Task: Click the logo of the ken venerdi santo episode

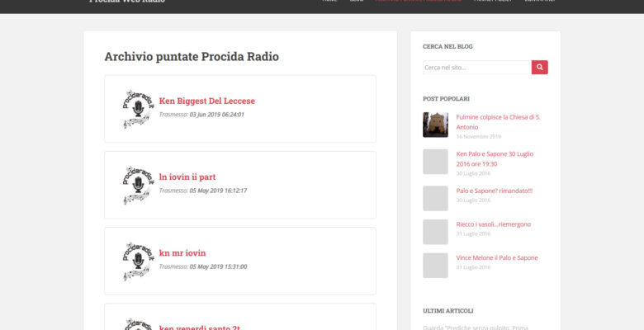Action: [136, 323]
